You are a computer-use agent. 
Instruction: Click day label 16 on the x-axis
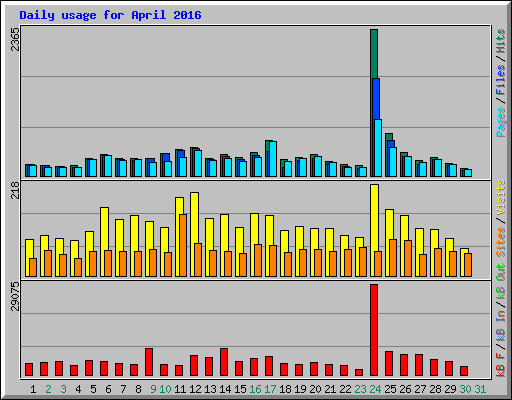pos(255,389)
